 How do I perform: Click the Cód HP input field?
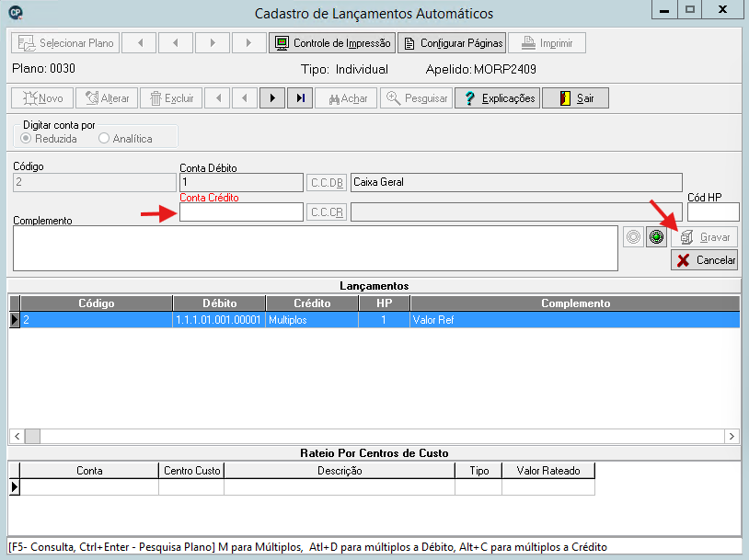pos(713,212)
